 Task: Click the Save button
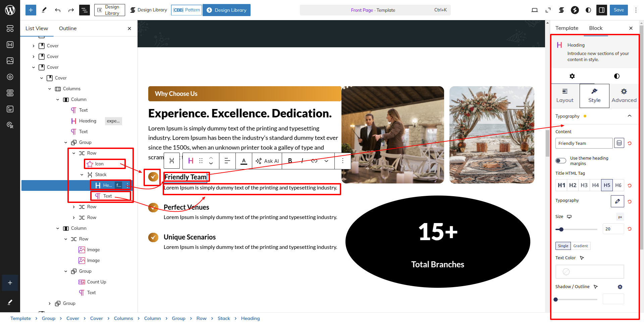pyautogui.click(x=619, y=10)
